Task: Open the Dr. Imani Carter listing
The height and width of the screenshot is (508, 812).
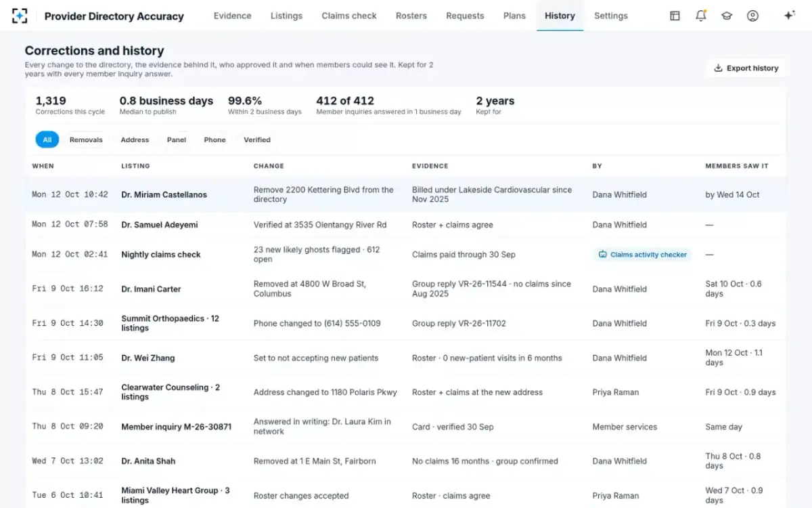Action: pos(151,289)
